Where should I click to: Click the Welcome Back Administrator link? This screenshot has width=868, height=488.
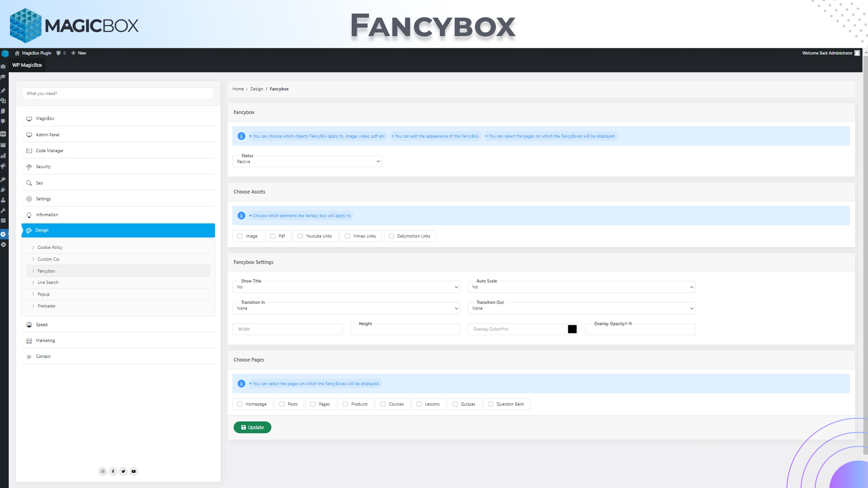[827, 53]
